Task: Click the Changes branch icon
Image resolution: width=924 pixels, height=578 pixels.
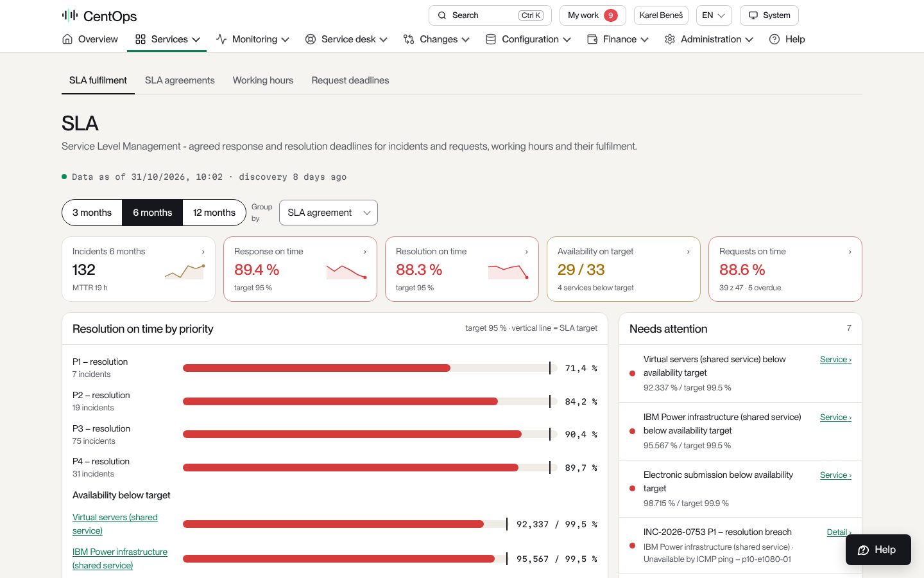Action: [409, 39]
